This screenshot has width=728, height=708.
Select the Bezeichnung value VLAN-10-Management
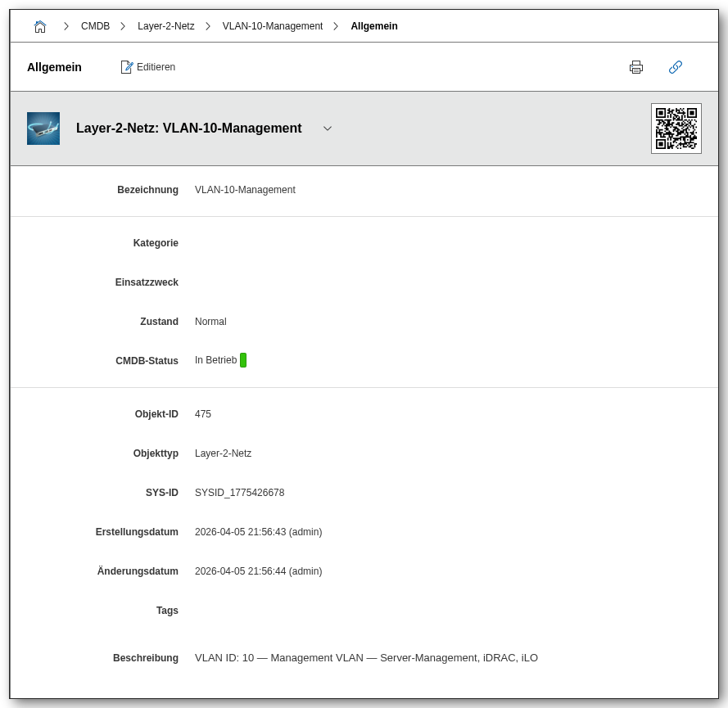(x=245, y=190)
